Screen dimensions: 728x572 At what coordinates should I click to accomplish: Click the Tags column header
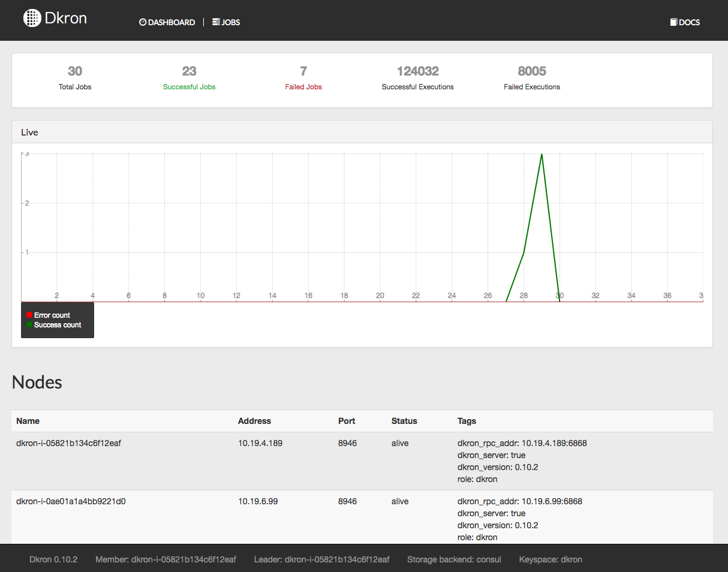pos(467,421)
